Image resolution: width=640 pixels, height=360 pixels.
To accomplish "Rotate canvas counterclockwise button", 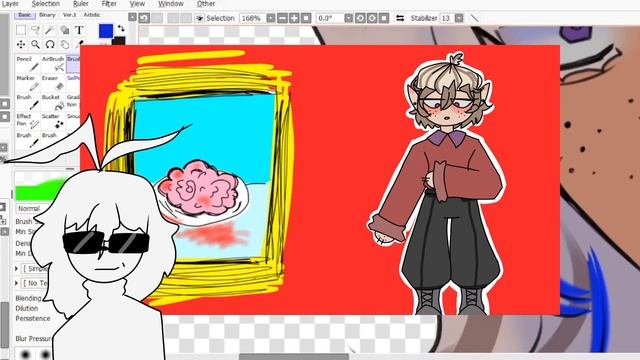I will pyautogui.click(x=360, y=18).
